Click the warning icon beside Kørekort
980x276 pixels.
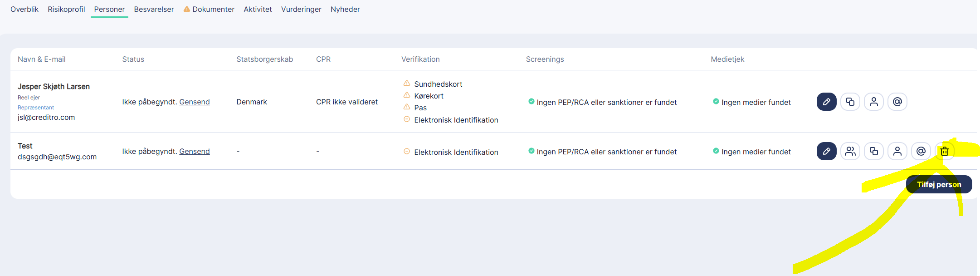click(x=407, y=95)
